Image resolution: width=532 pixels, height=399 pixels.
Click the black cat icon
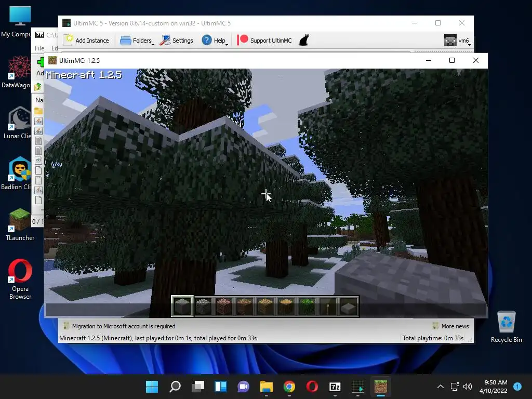(x=304, y=40)
